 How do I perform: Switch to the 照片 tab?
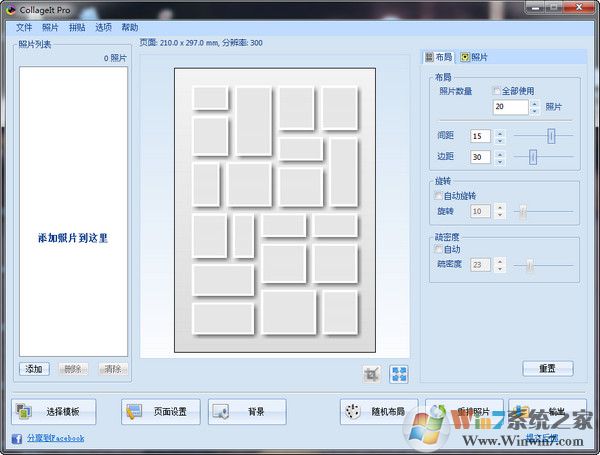(474, 57)
